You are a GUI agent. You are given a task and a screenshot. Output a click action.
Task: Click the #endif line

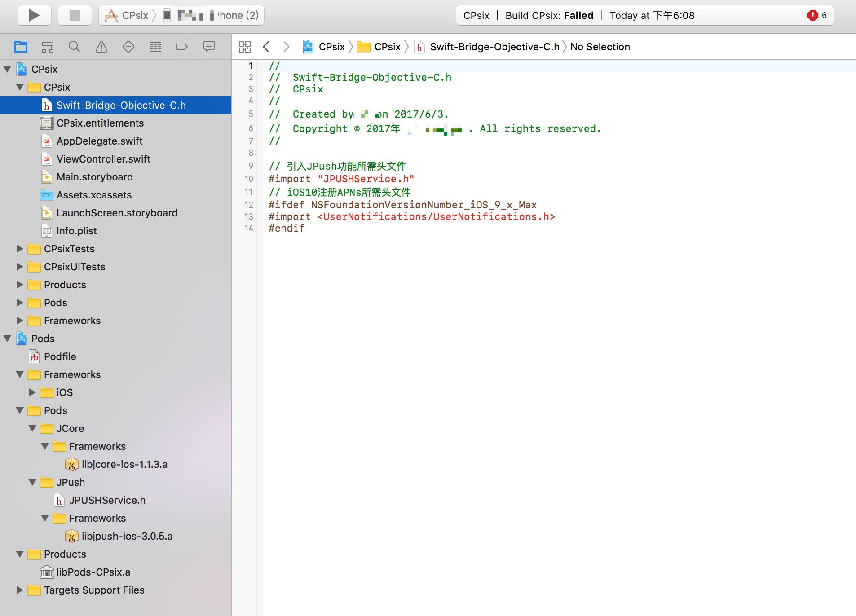click(287, 228)
